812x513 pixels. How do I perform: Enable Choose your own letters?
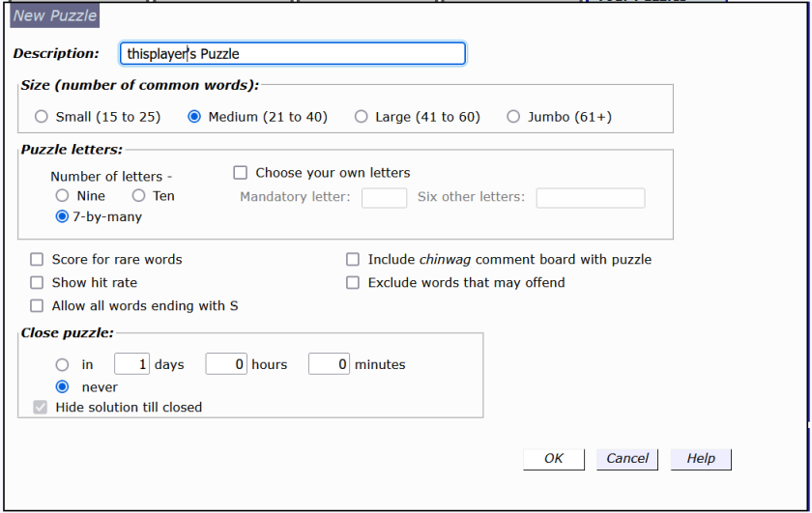[241, 173]
